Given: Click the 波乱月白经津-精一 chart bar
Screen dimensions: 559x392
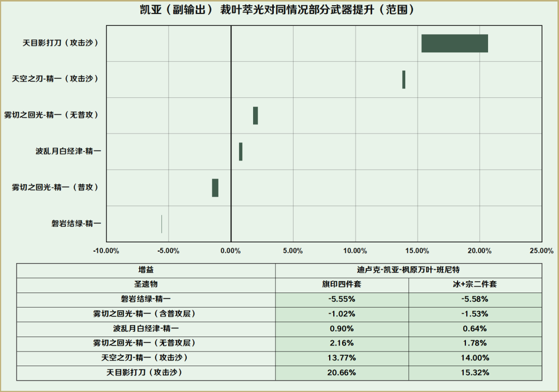Looking at the screenshot, I should 241,152.
